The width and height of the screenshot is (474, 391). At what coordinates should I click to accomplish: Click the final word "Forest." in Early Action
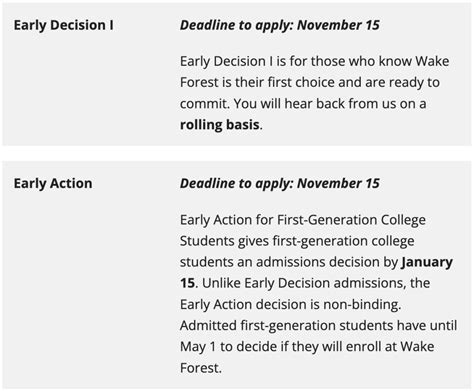pos(201,368)
